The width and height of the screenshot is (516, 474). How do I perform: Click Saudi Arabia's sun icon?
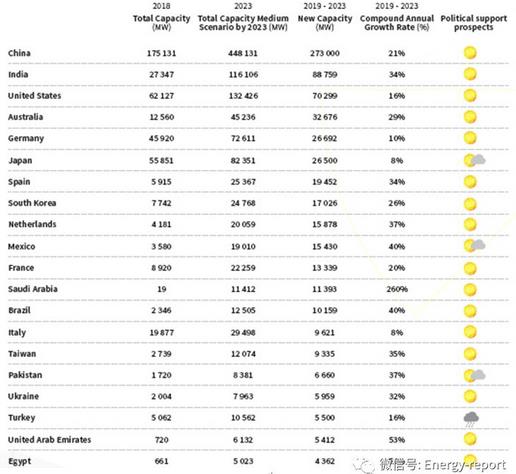[470, 290]
